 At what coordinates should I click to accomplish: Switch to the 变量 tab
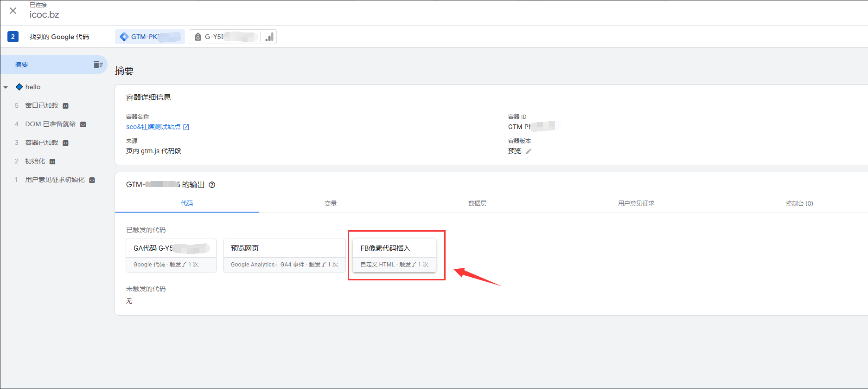pyautogui.click(x=330, y=203)
